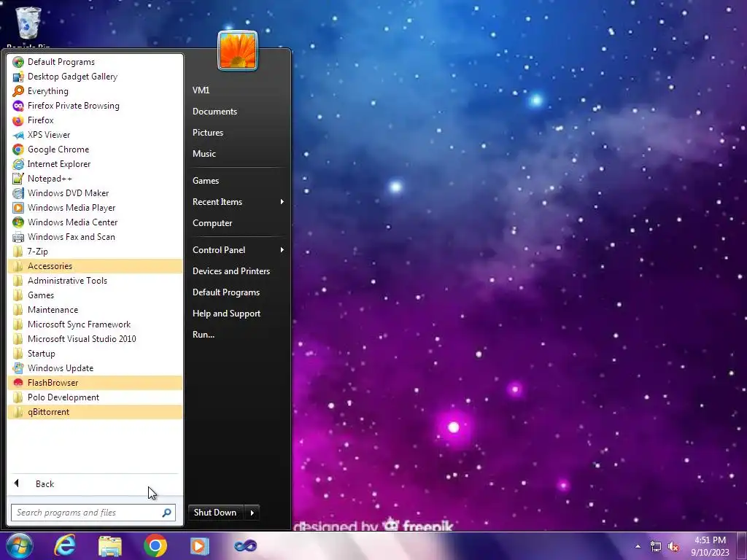Open the arrow menu beside Shut Down

(x=252, y=513)
